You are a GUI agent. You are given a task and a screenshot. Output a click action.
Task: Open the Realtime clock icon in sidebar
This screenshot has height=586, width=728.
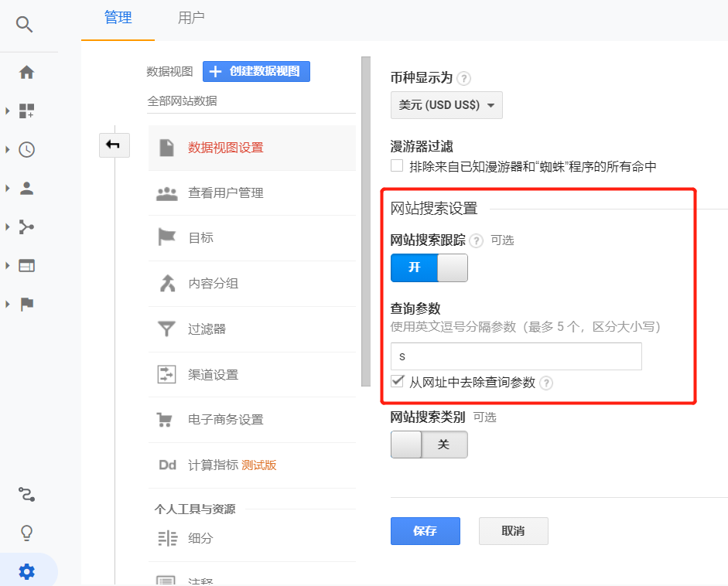[26, 150]
